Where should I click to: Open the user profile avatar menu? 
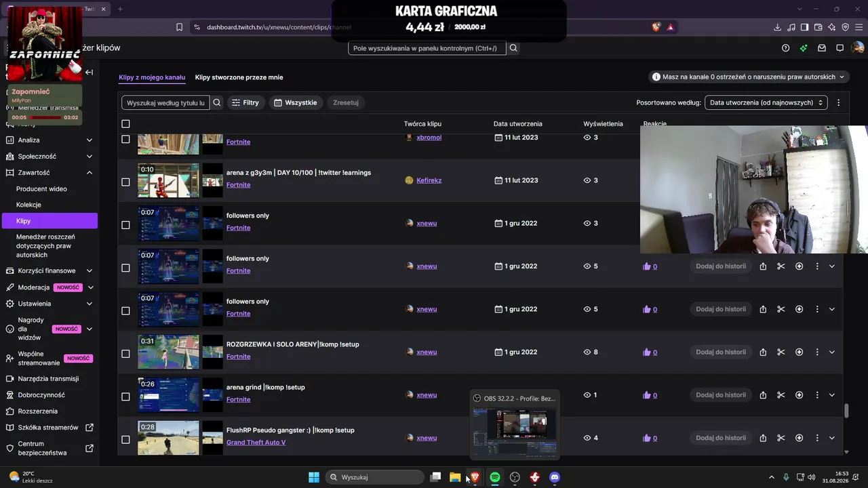point(858,48)
